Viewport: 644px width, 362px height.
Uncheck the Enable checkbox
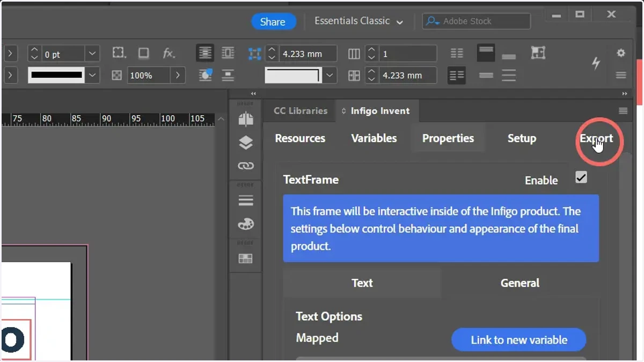pos(581,178)
